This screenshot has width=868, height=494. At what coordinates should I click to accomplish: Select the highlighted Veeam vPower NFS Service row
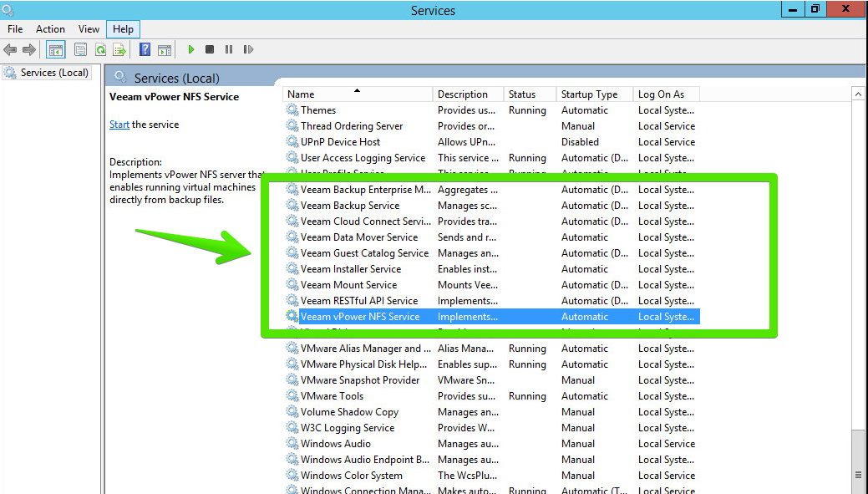491,317
